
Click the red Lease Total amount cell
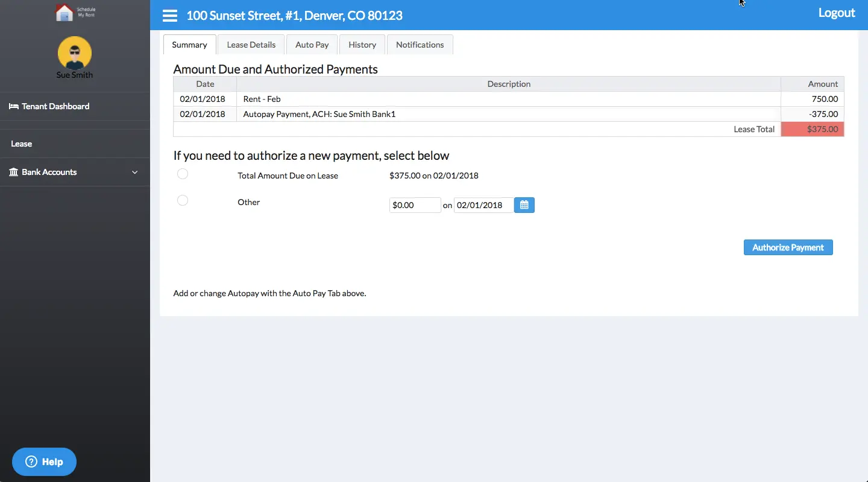812,129
